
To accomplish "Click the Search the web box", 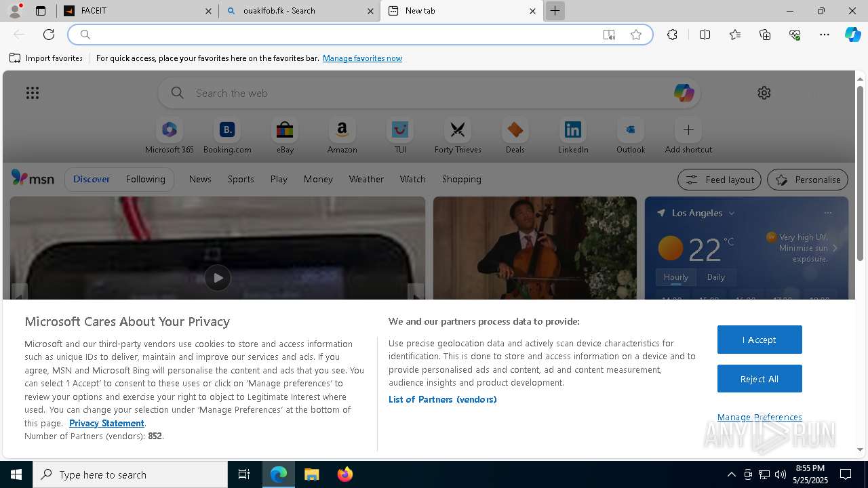I will point(429,93).
